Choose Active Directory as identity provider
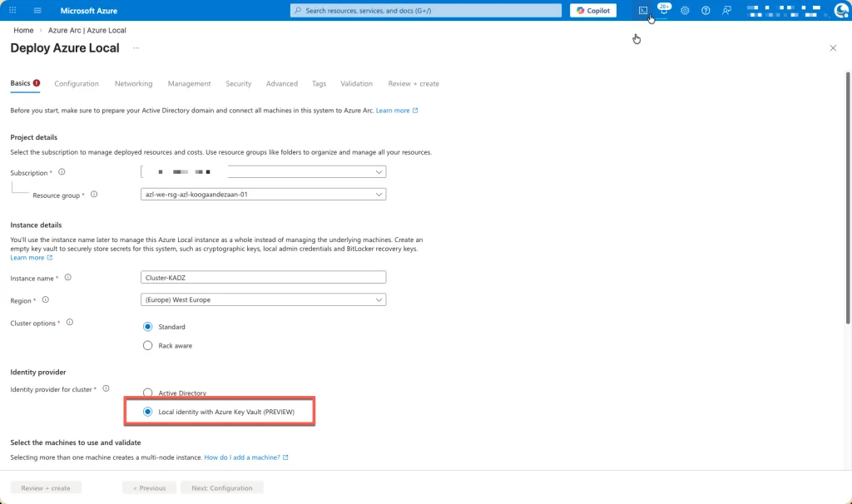The image size is (852, 504). pyautogui.click(x=148, y=393)
